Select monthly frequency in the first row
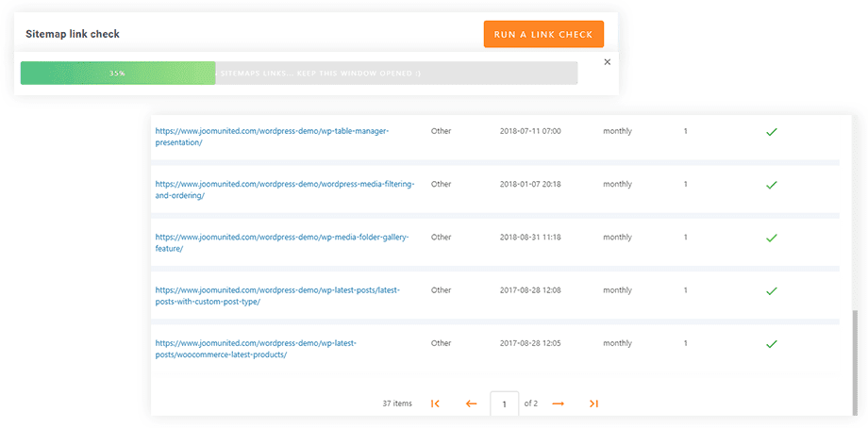Viewport: 868px width, 428px height. (617, 131)
